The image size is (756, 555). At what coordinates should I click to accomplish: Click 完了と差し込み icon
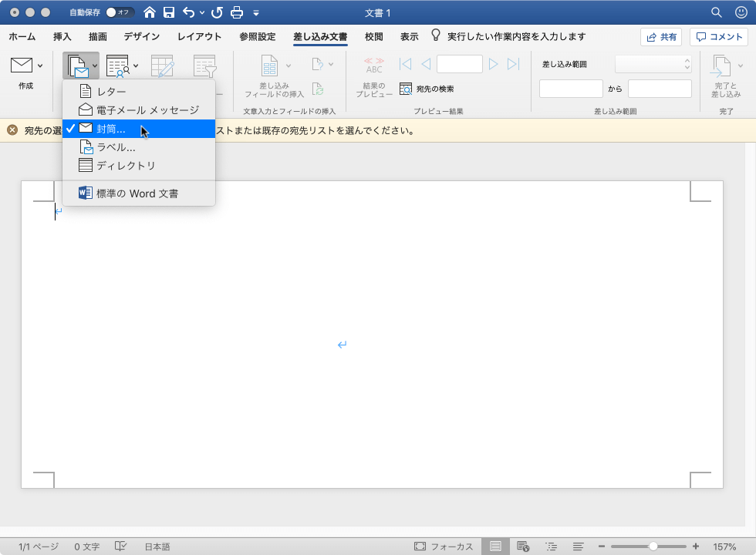721,66
